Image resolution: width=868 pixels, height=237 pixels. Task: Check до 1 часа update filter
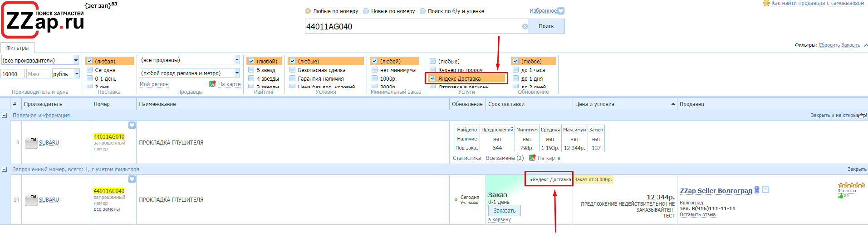point(516,70)
